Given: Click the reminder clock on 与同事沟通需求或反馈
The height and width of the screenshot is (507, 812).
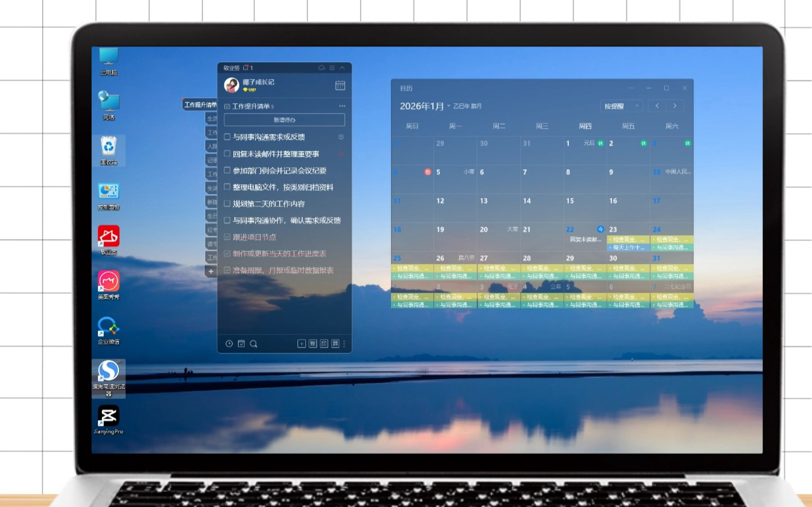Looking at the screenshot, I should pyautogui.click(x=341, y=137).
